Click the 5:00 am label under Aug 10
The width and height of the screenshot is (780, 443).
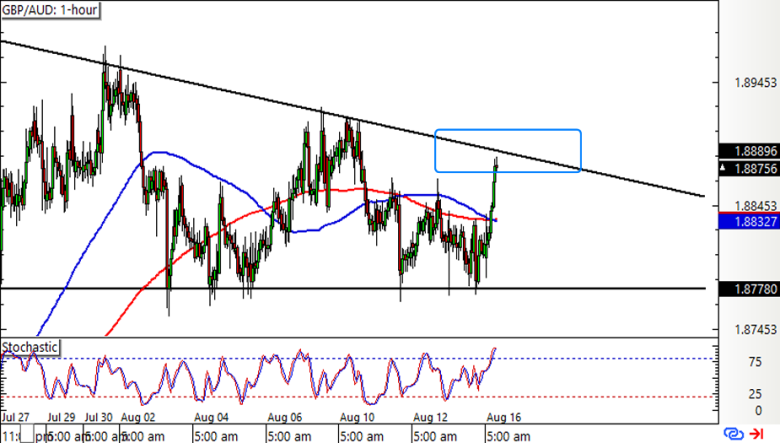(362, 437)
